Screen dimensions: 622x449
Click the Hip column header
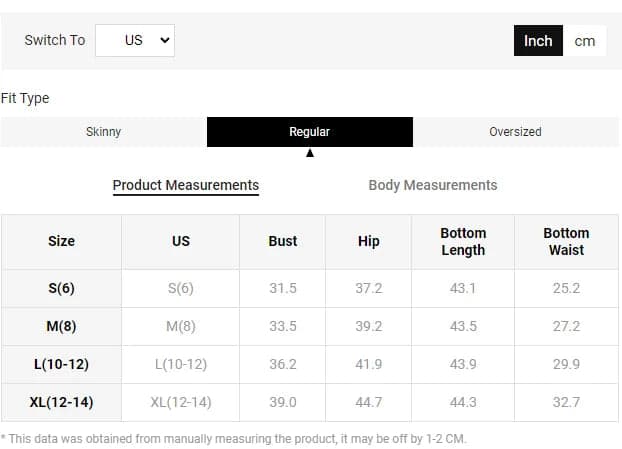(369, 242)
